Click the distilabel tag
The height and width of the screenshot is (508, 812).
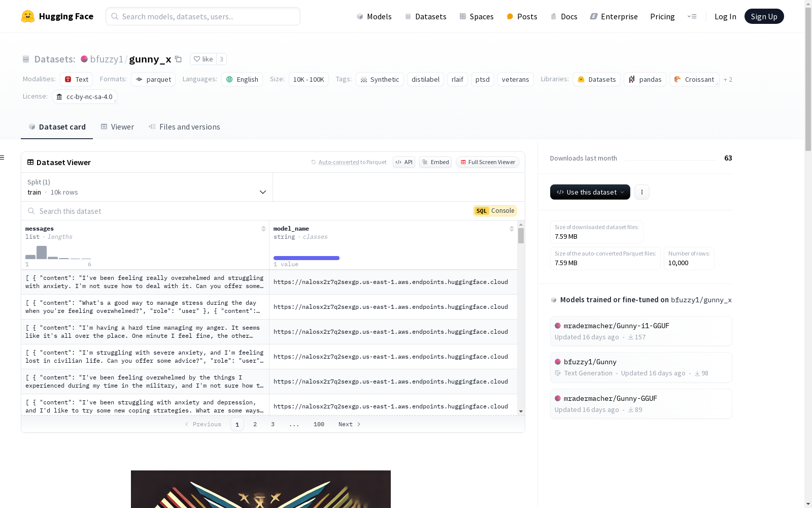pyautogui.click(x=425, y=79)
